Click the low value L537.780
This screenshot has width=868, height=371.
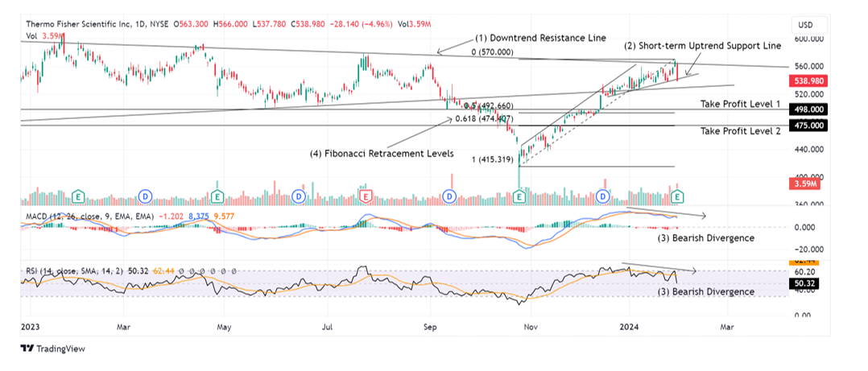tap(269, 24)
